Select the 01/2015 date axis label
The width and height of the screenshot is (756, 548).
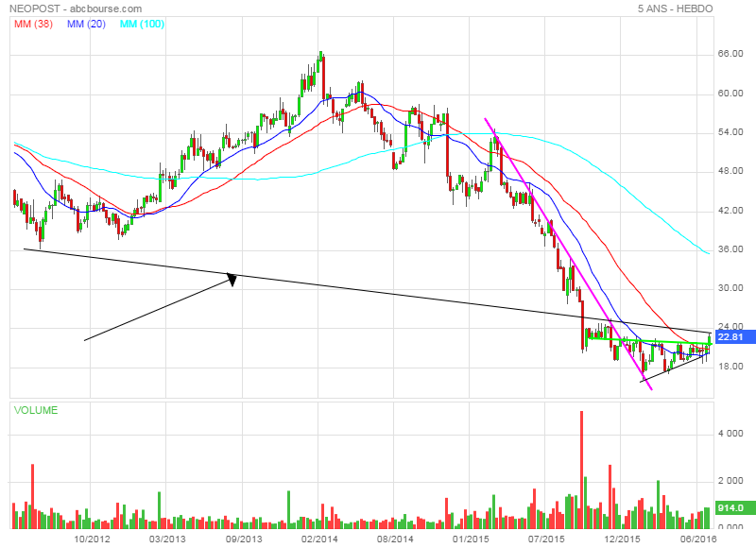point(471,539)
